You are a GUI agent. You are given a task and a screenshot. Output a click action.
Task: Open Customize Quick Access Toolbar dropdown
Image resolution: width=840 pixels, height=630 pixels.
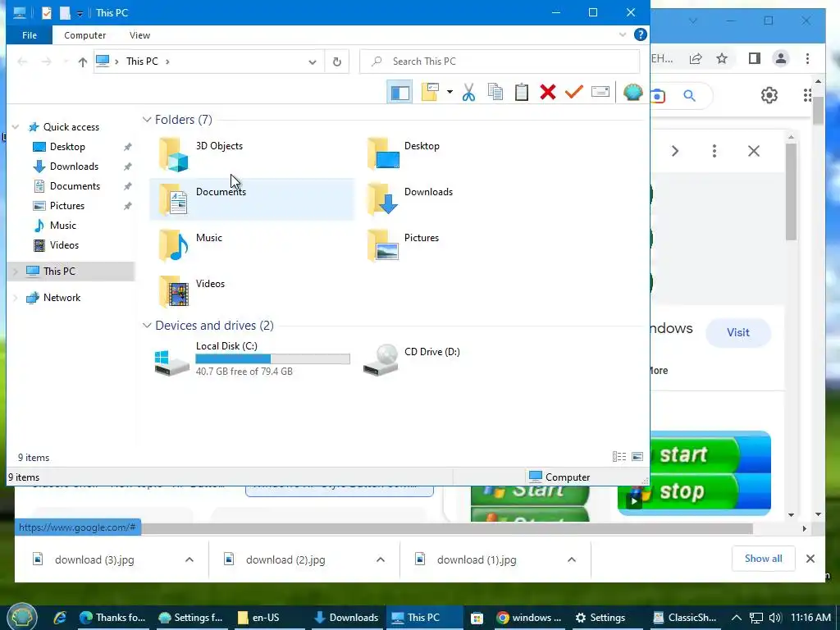[80, 14]
